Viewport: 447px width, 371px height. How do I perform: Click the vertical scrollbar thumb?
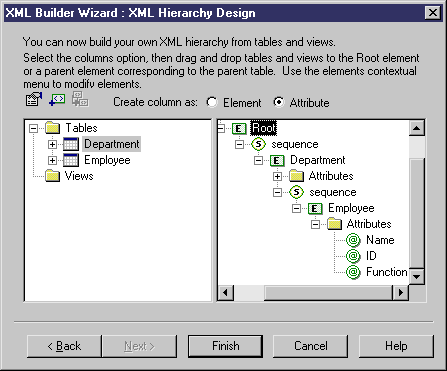point(417,213)
